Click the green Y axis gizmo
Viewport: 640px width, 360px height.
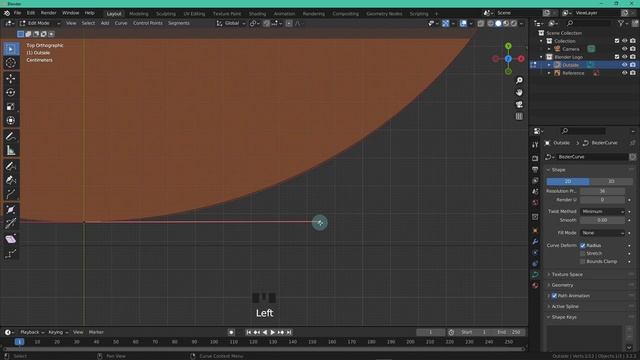pyautogui.click(x=508, y=46)
